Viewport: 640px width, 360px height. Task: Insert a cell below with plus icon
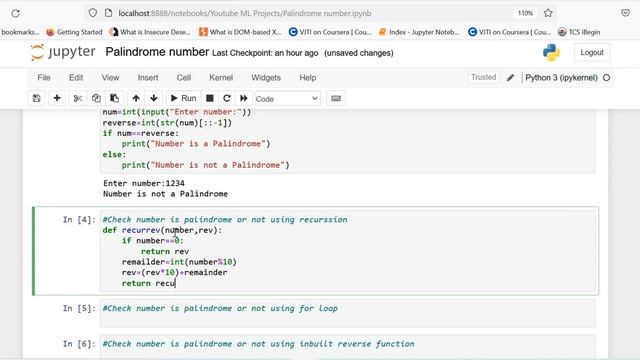57,98
